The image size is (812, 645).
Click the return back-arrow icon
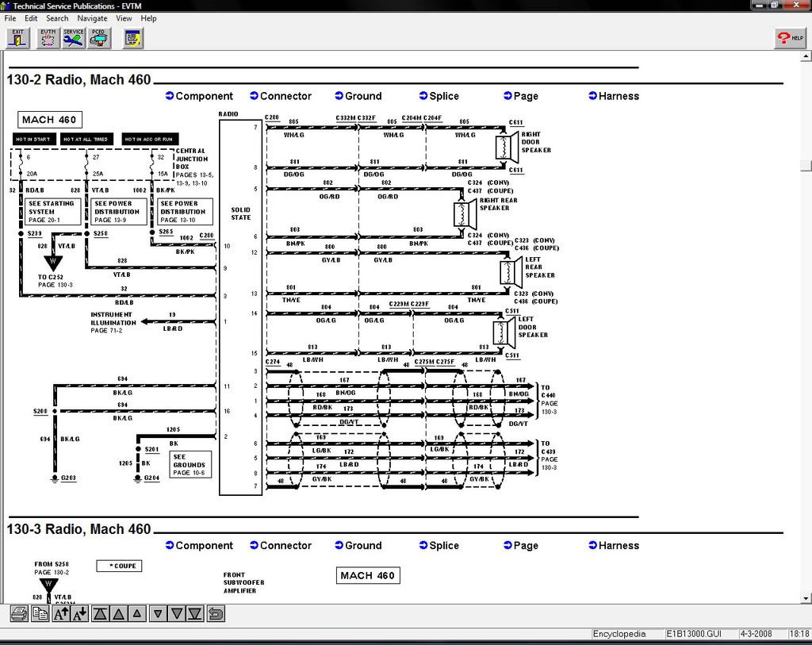click(x=216, y=614)
